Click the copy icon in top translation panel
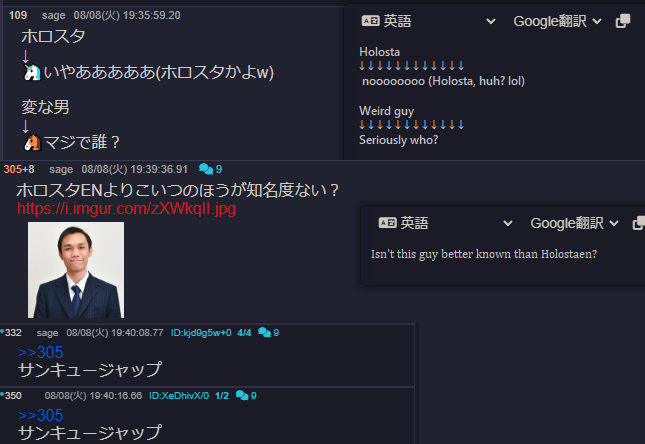The width and height of the screenshot is (645, 444). (623, 21)
